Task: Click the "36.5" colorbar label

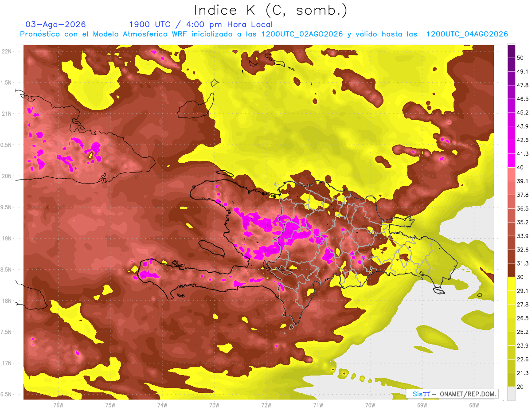Action: click(523, 208)
